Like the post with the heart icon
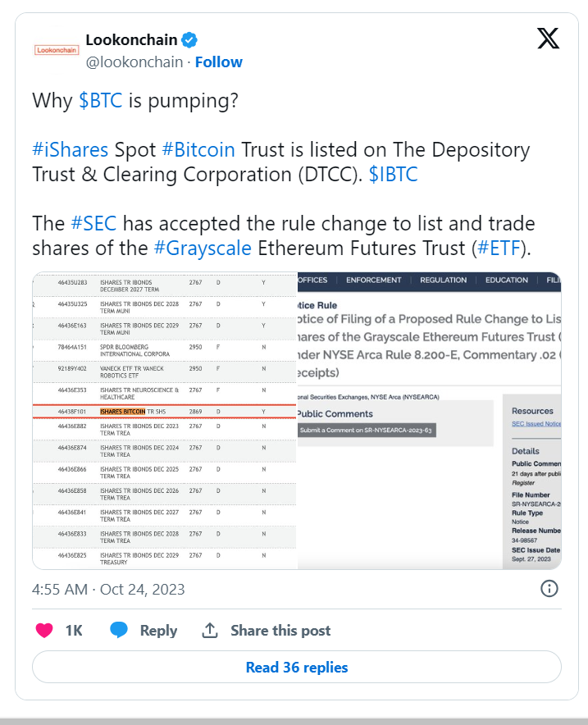The width and height of the screenshot is (588, 725). tap(44, 630)
